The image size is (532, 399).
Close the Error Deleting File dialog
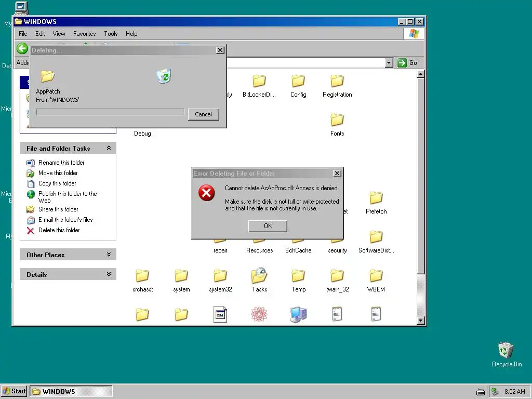click(x=337, y=174)
